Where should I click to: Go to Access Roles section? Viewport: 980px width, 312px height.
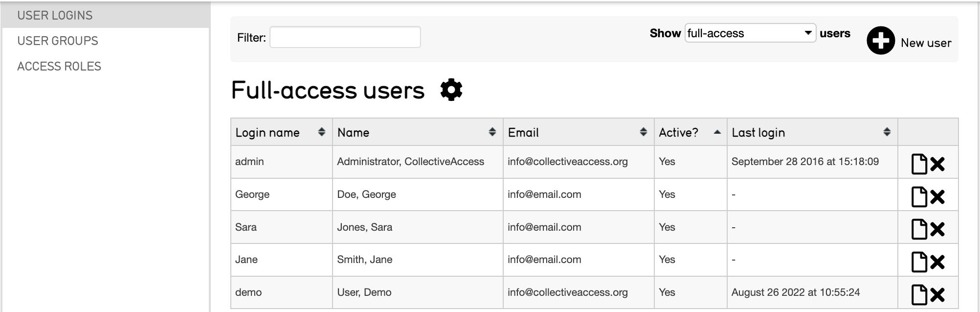pos(59,66)
